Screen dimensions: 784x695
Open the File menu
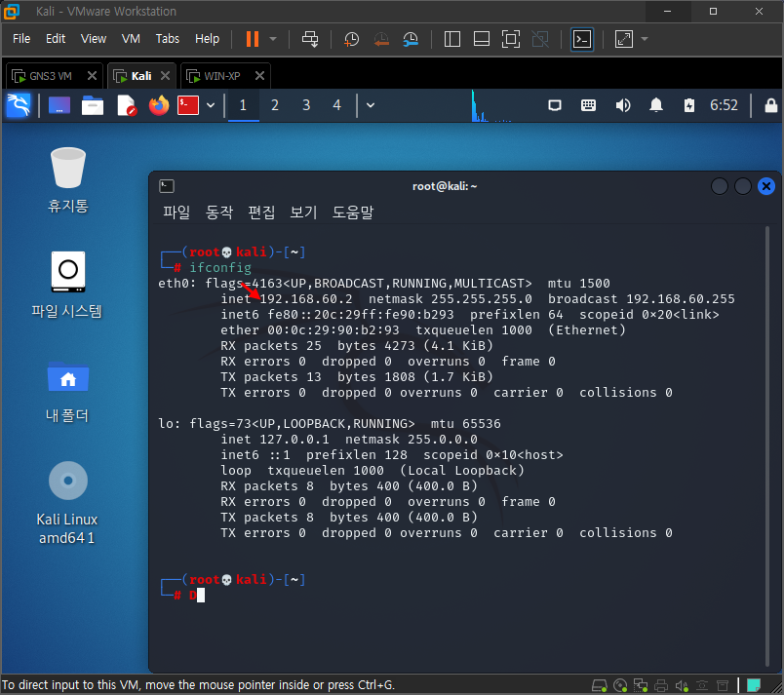[x=21, y=39]
